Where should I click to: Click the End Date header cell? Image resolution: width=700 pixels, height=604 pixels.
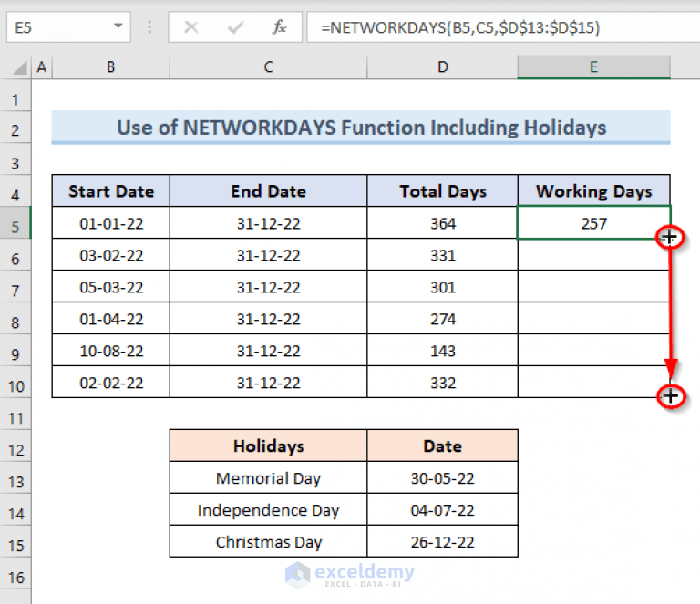[x=268, y=191]
